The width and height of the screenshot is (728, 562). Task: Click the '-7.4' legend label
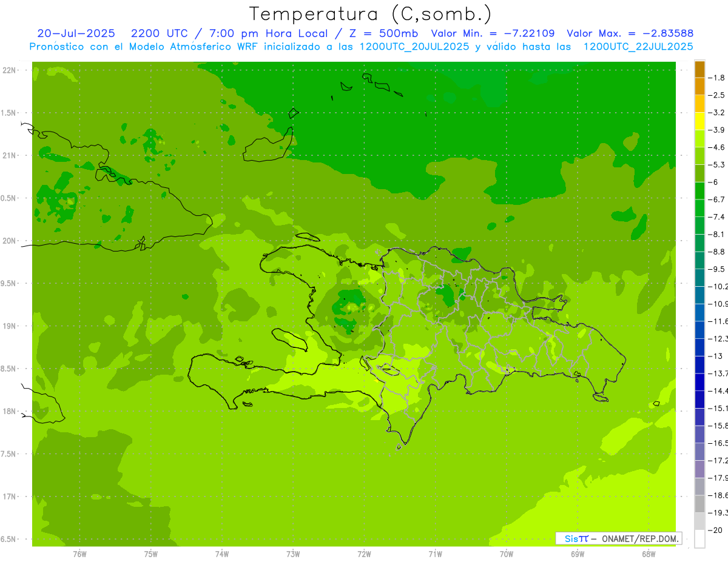pos(718,216)
